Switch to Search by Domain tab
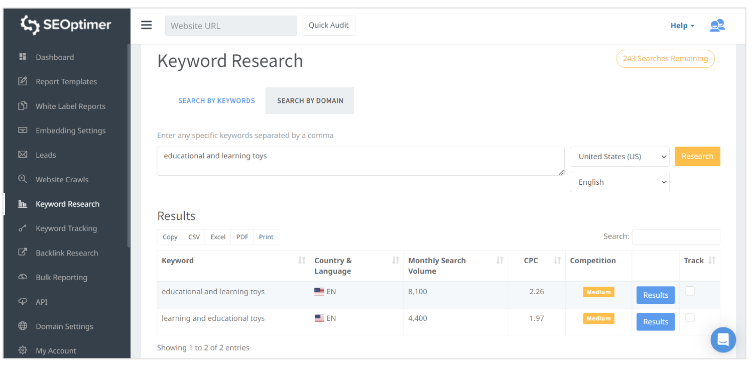Image resolution: width=753 pixels, height=371 pixels. (310, 101)
